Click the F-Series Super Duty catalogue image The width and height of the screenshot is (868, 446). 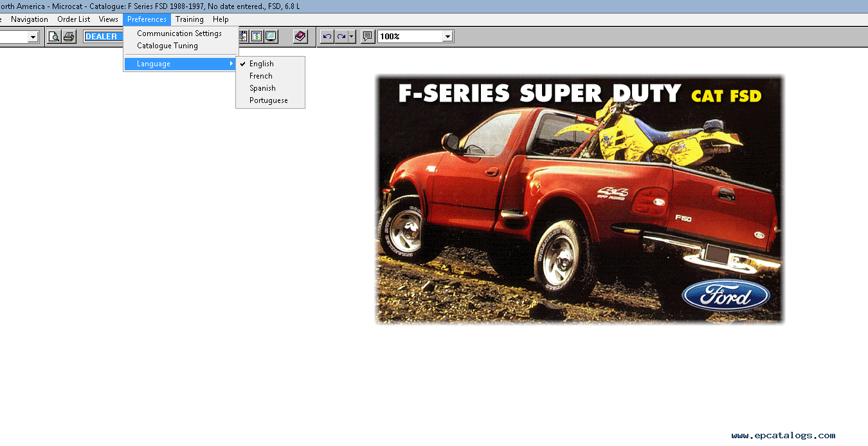point(579,200)
